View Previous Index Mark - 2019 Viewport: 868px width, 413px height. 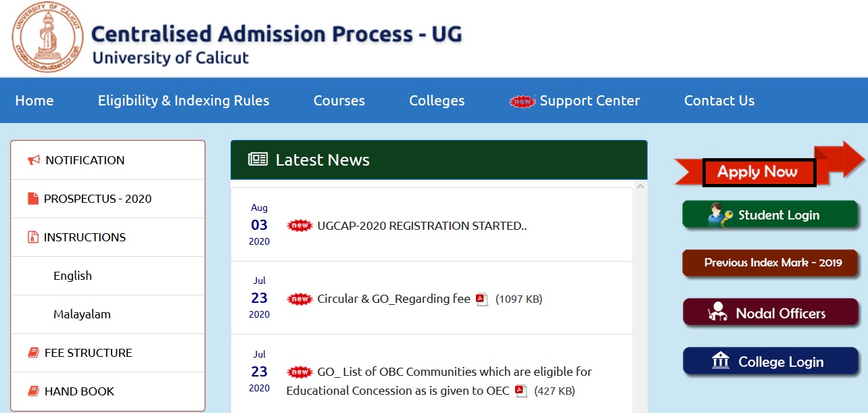click(x=771, y=263)
